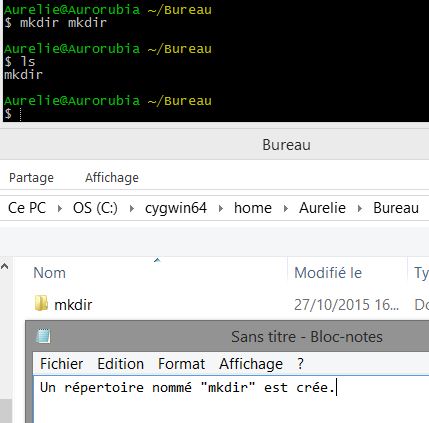The width and height of the screenshot is (429, 423).
Task: Switch to the Partage ribbon tab
Action: coord(31,178)
